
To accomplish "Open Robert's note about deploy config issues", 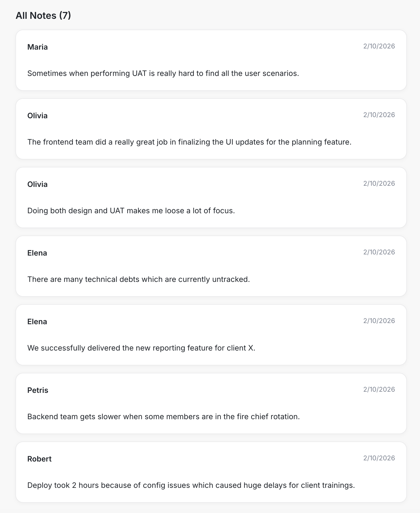I will pyautogui.click(x=191, y=485).
